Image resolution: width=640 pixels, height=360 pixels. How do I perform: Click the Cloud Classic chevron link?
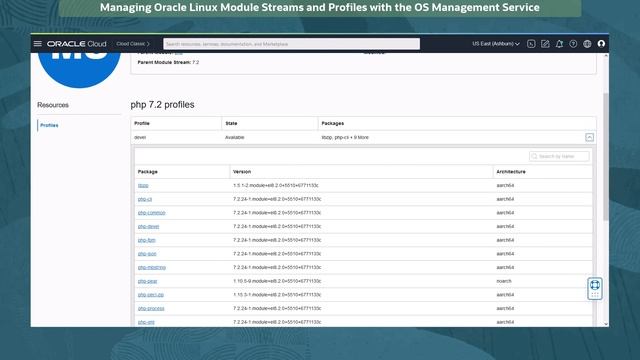(x=133, y=44)
